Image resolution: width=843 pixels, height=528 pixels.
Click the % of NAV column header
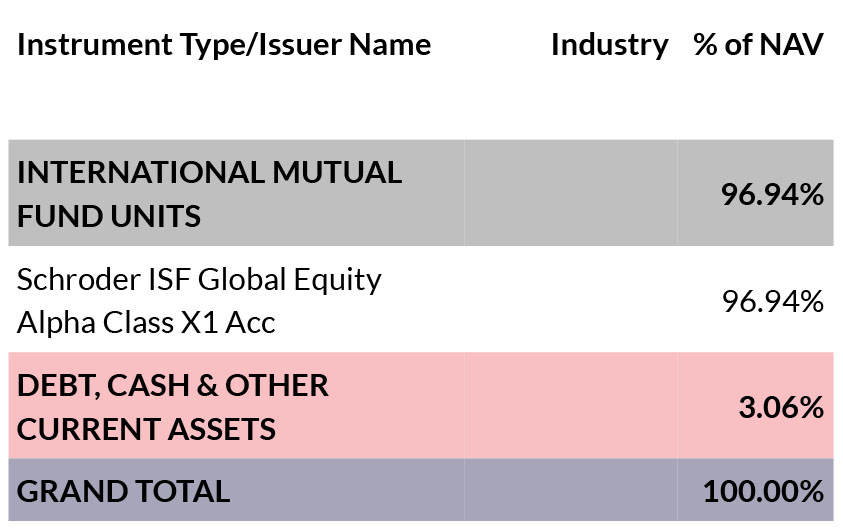click(758, 45)
